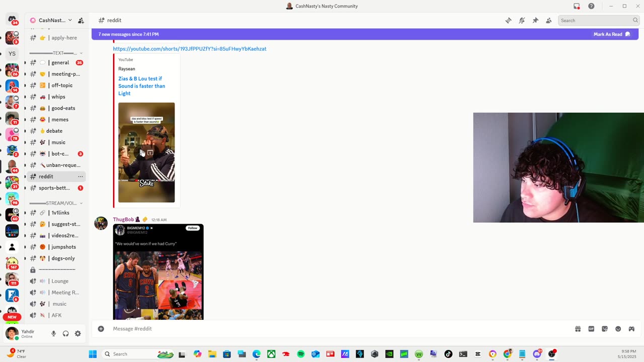
Task: Collapse the TEXT channel category
Action: point(56,53)
